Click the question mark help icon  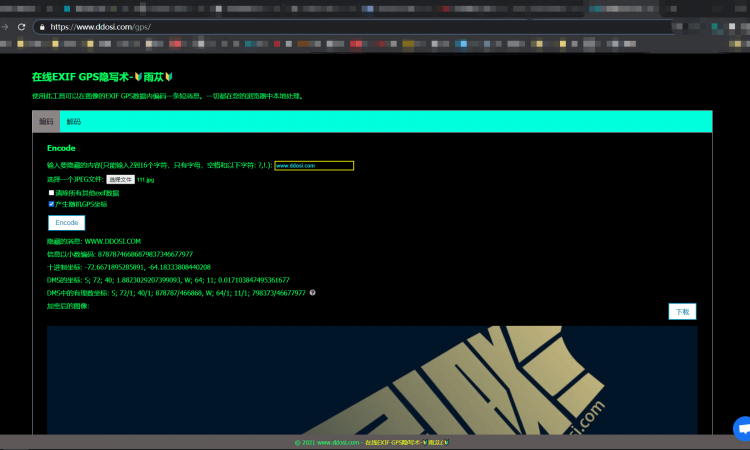[x=312, y=293]
